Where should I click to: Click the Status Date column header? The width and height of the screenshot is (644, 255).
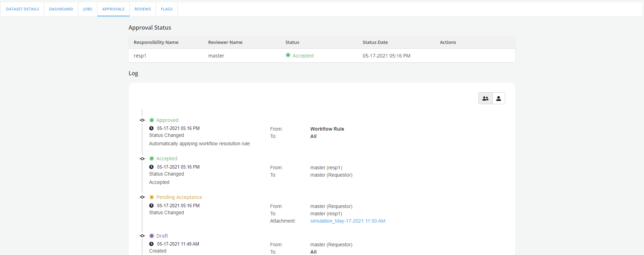pos(375,42)
